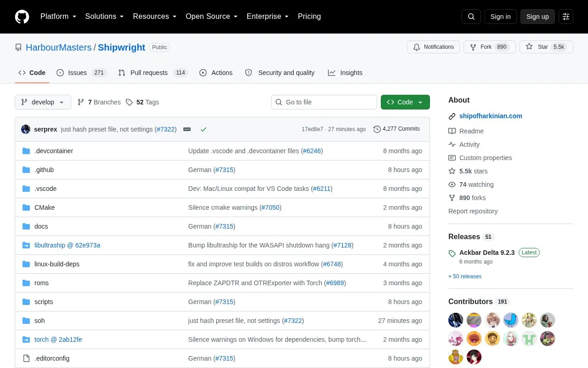Click serprex's avatar in the commit bar
The width and height of the screenshot is (588, 368).
click(26, 129)
